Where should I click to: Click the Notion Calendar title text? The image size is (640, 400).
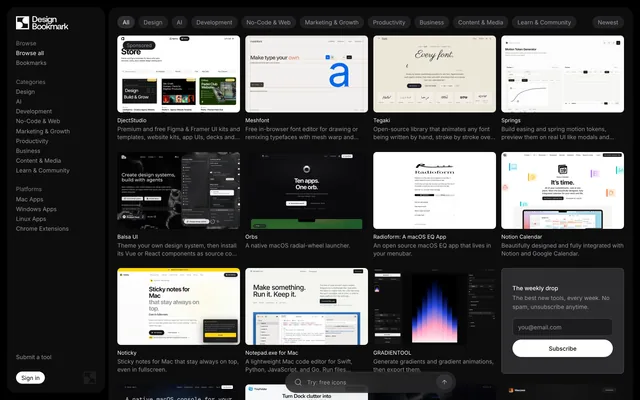point(522,237)
